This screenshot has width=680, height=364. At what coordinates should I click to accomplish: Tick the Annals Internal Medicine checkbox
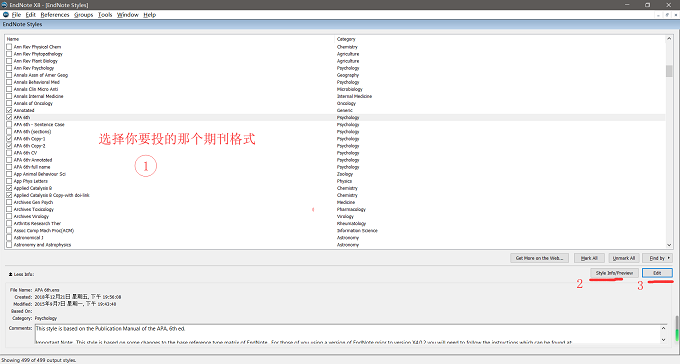pyautogui.click(x=9, y=96)
